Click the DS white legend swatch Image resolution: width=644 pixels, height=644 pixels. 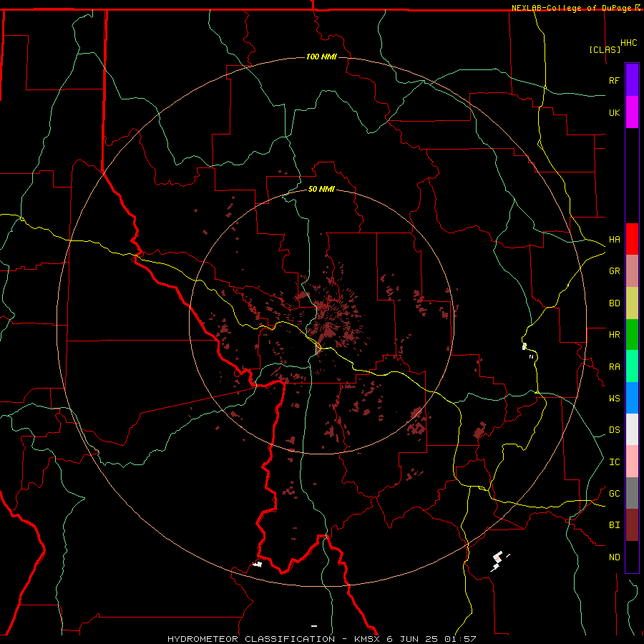tap(632, 429)
